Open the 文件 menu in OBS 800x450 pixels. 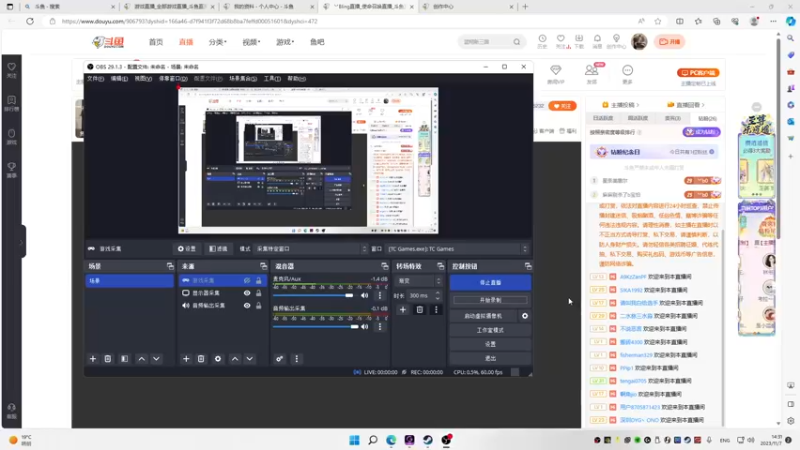point(95,79)
